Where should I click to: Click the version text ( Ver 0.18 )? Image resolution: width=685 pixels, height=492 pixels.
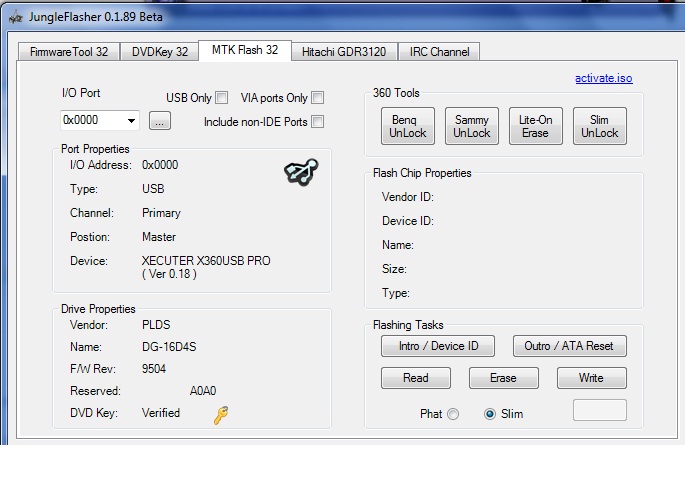click(169, 274)
